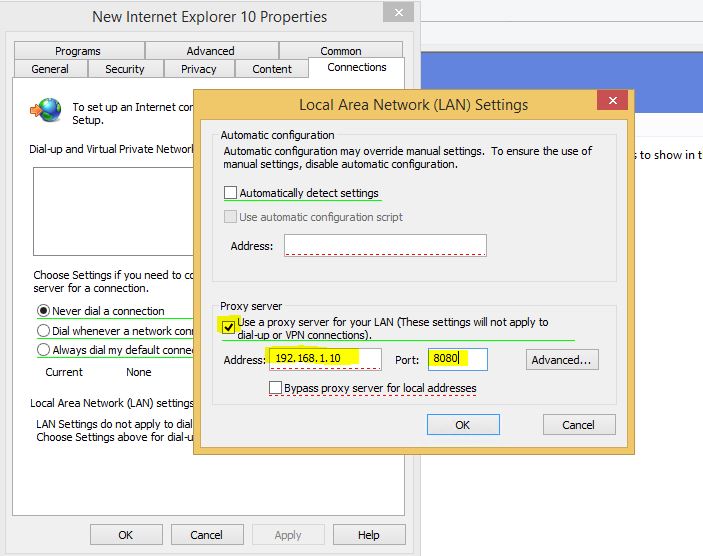Click the Dial-up and VPN connections list box
The width and height of the screenshot is (703, 556).
[113, 211]
